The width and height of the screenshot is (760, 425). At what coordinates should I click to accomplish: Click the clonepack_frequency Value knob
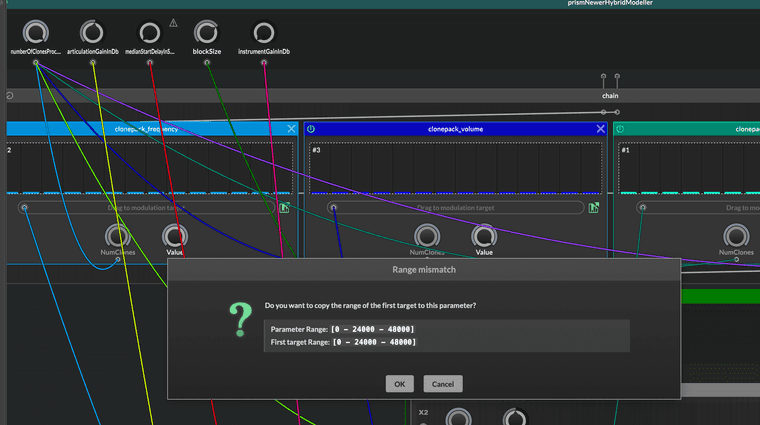(174, 236)
